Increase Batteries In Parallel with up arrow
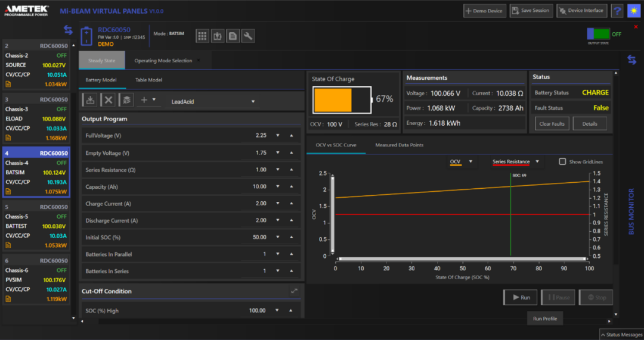 click(292, 254)
